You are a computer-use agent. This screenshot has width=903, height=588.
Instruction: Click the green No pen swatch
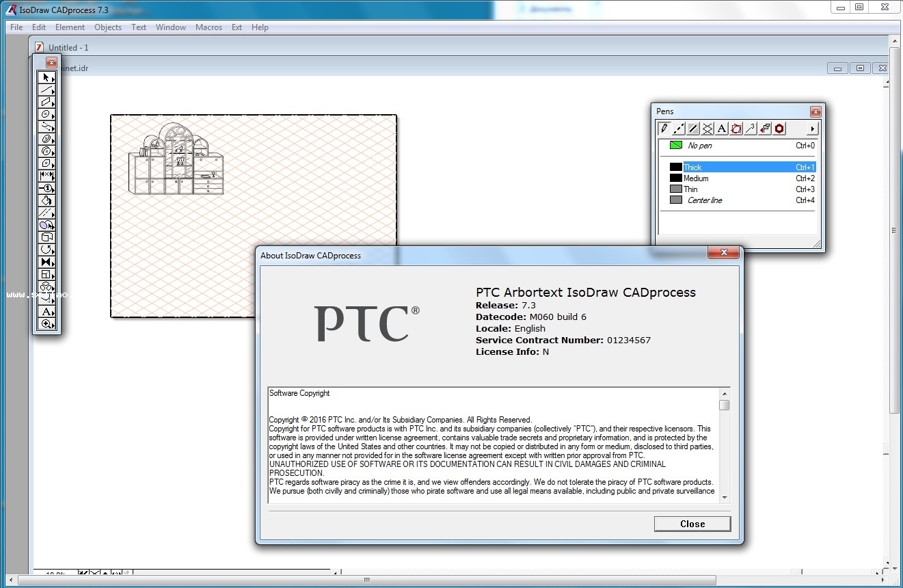click(676, 146)
